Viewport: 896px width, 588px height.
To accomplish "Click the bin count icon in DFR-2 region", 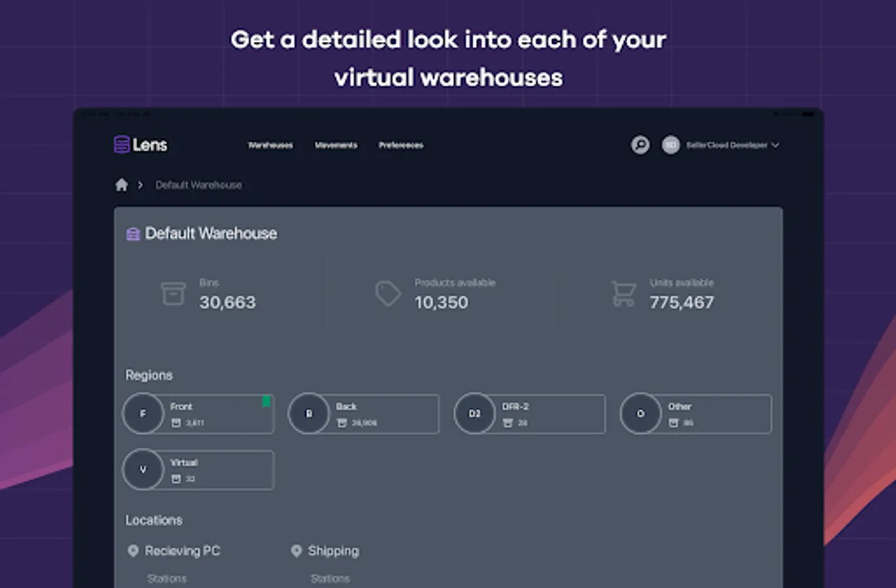I will [x=508, y=423].
